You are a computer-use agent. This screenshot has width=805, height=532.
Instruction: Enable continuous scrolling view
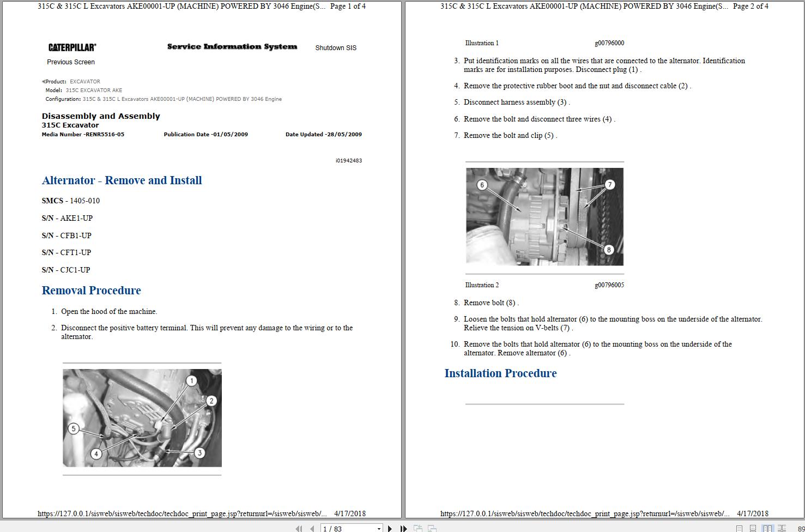coord(754,528)
